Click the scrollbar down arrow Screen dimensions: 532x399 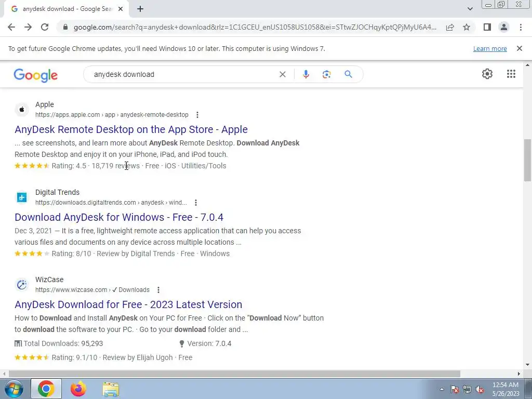point(528,365)
